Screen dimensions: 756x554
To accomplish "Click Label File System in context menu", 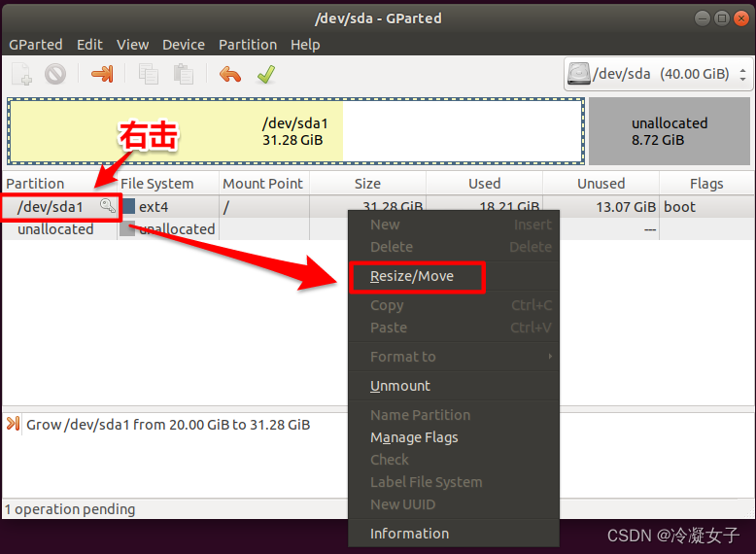I will [454, 482].
